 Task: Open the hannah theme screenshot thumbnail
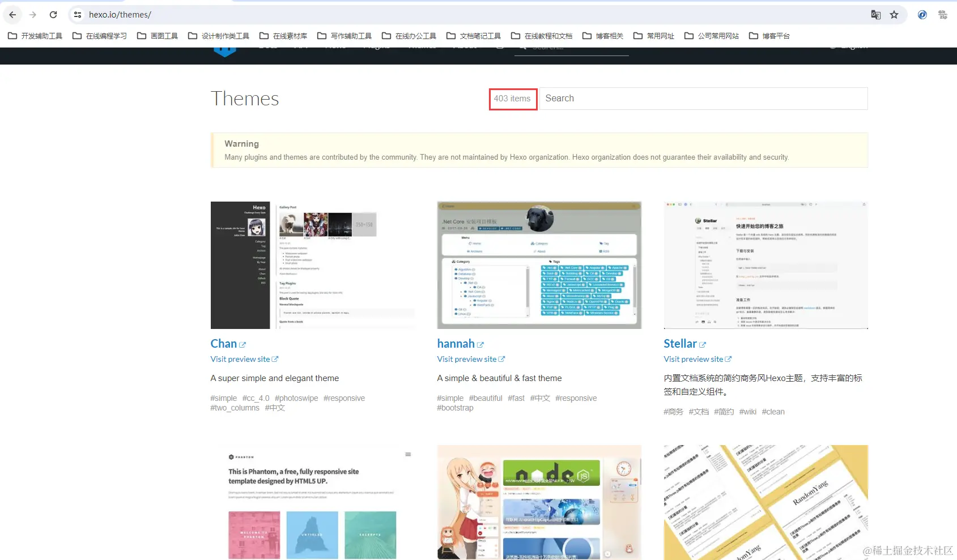[x=539, y=265]
